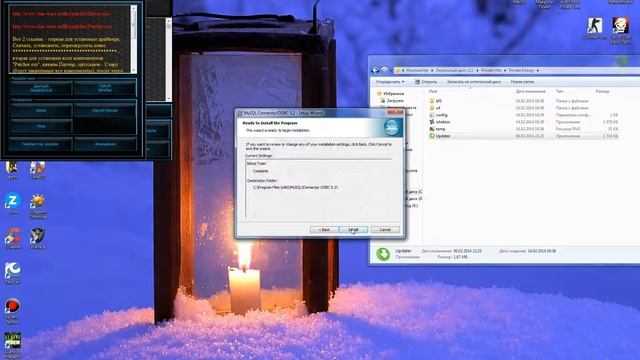Click the Приложение type of the Updater row
This screenshot has height=360, width=640.
tap(568, 136)
